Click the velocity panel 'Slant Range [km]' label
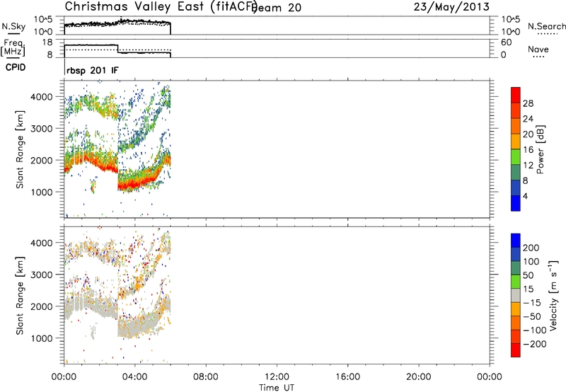The height and width of the screenshot is (392, 566). point(20,296)
